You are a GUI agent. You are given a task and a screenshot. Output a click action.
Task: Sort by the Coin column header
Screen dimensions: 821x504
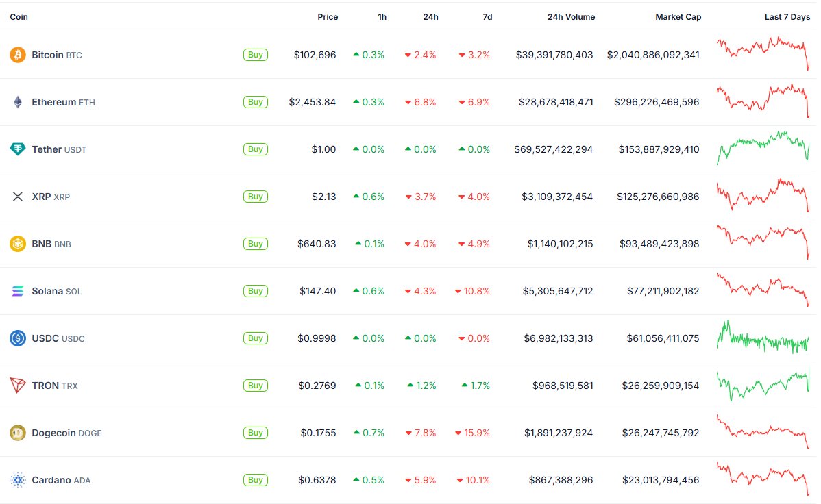19,16
